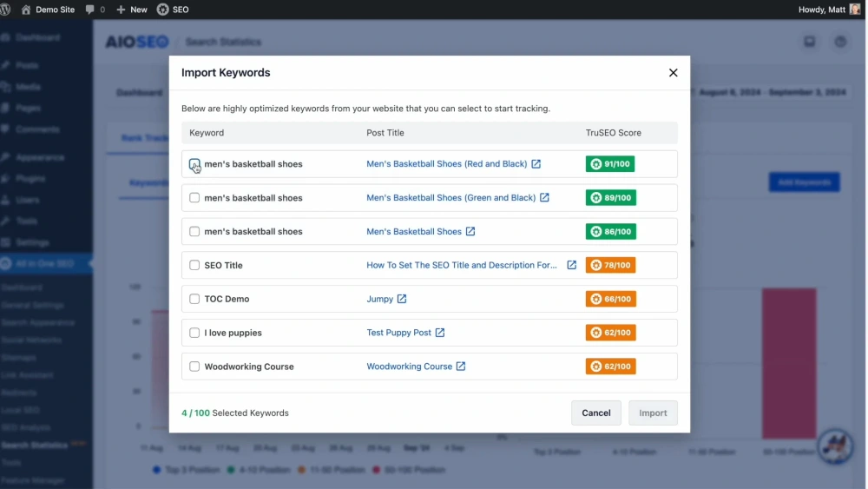Open Search Statistics in AIOSEO submenu
The width and height of the screenshot is (868, 489).
pos(35,445)
